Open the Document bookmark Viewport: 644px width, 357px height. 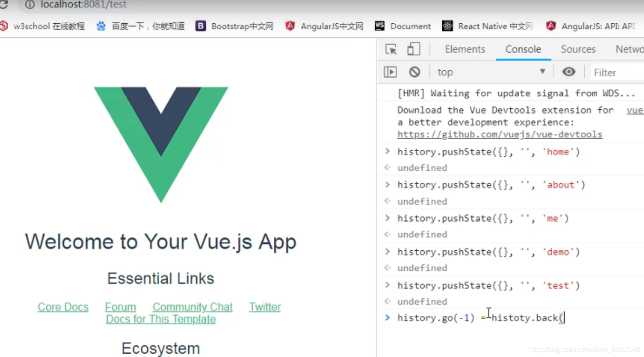(x=403, y=26)
